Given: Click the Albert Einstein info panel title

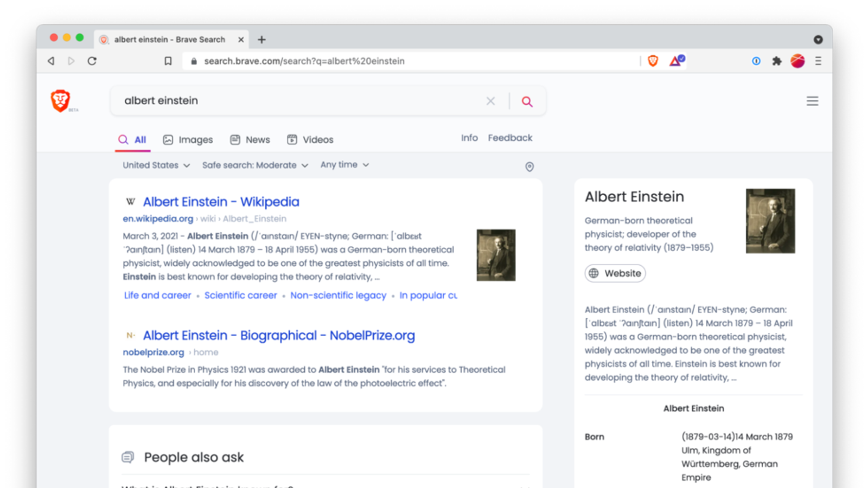Looking at the screenshot, I should [x=634, y=196].
